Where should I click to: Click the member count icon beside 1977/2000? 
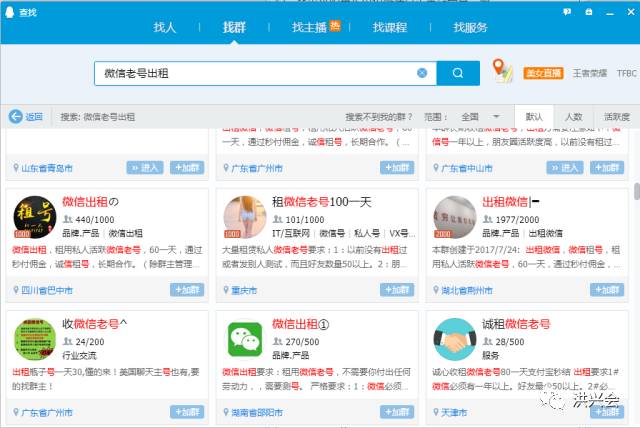487,220
